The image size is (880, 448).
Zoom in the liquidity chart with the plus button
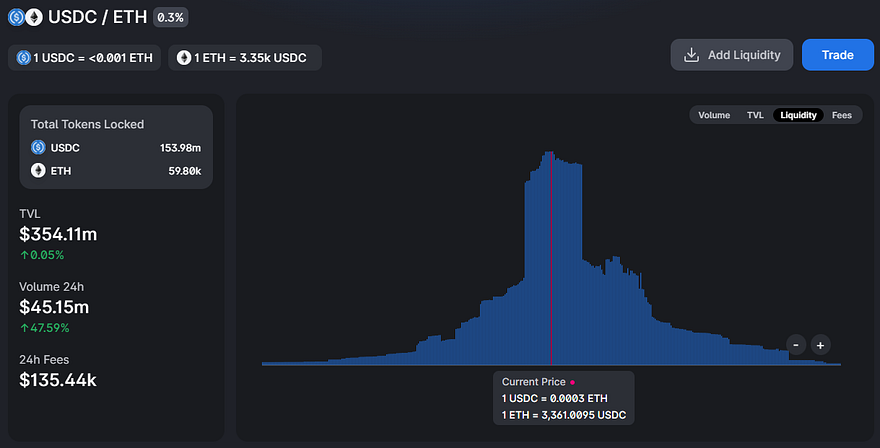pos(821,345)
